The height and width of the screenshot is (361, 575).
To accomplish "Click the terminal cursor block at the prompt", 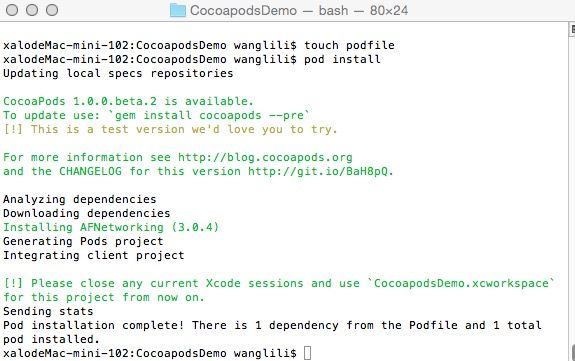I will pos(307,353).
